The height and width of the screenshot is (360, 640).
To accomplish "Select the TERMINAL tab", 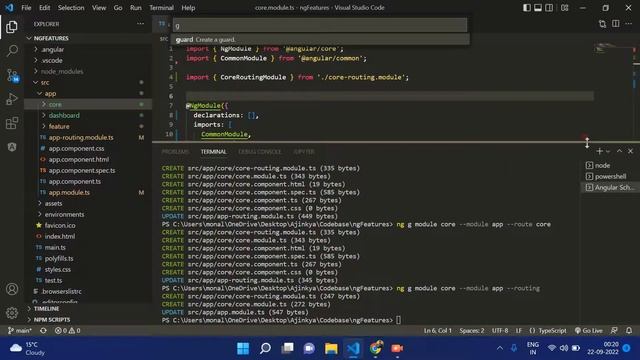I will (x=213, y=151).
